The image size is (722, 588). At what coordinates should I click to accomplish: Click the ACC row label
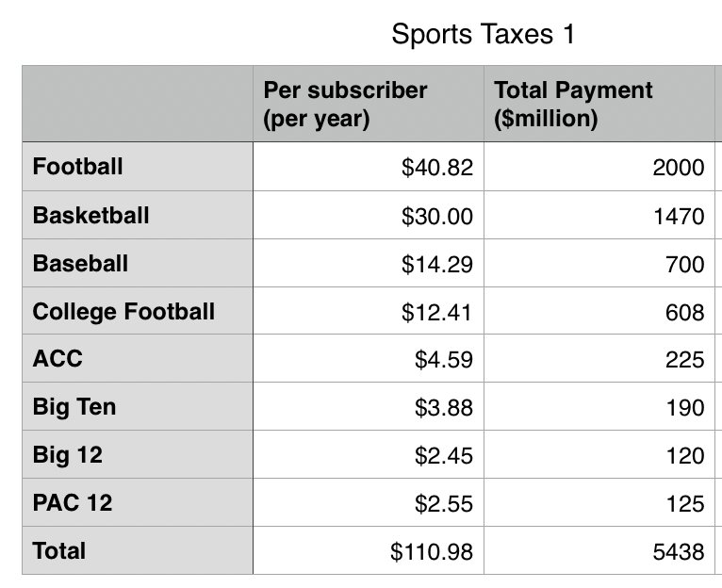point(137,359)
